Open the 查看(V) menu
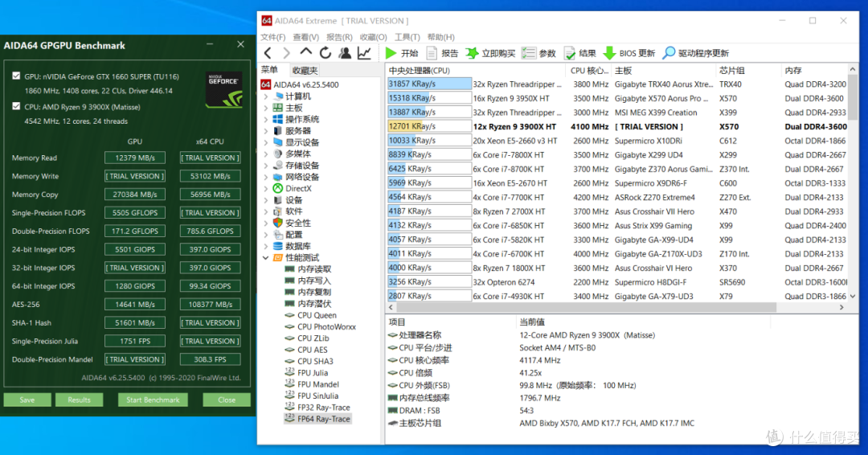Screen dimensions: 868x455 point(306,37)
